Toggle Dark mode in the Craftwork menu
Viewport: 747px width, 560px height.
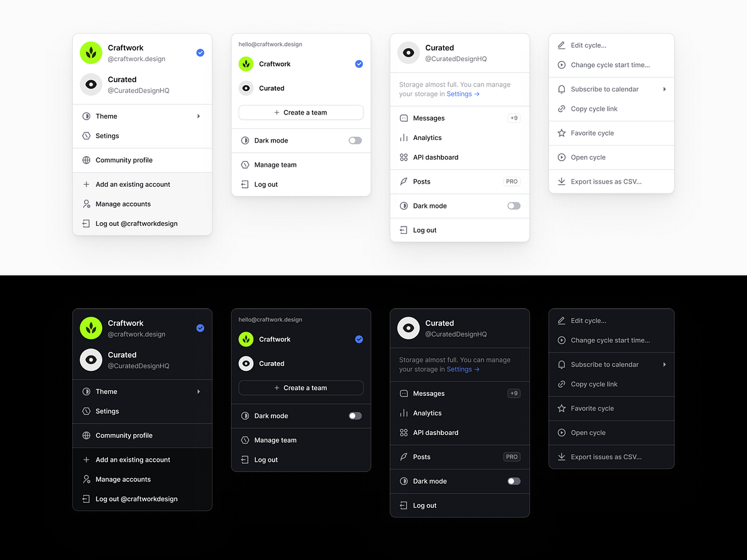[355, 140]
